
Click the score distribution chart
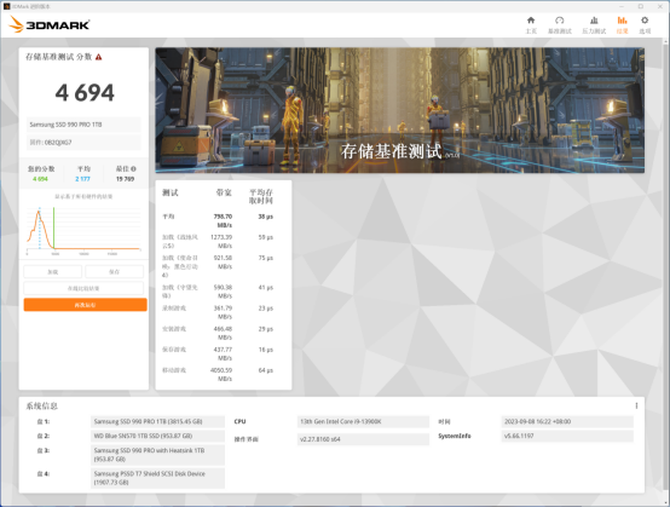[x=84, y=229]
